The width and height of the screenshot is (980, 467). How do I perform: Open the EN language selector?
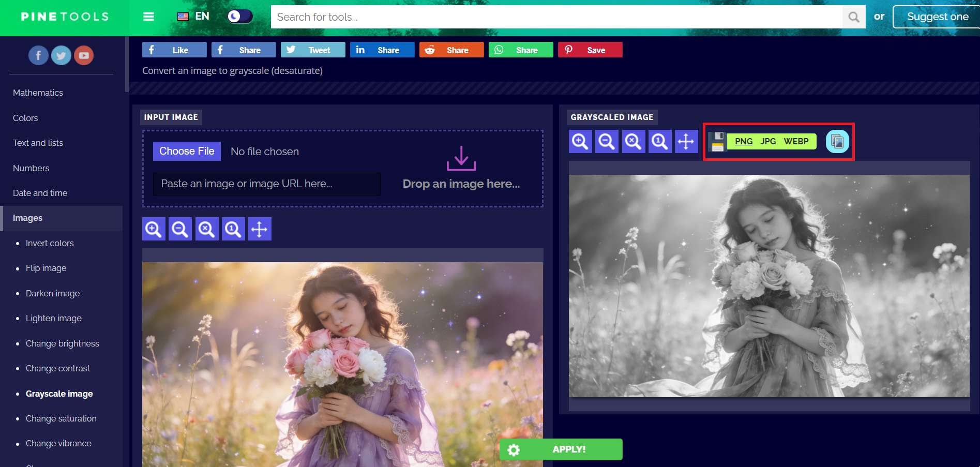point(193,17)
